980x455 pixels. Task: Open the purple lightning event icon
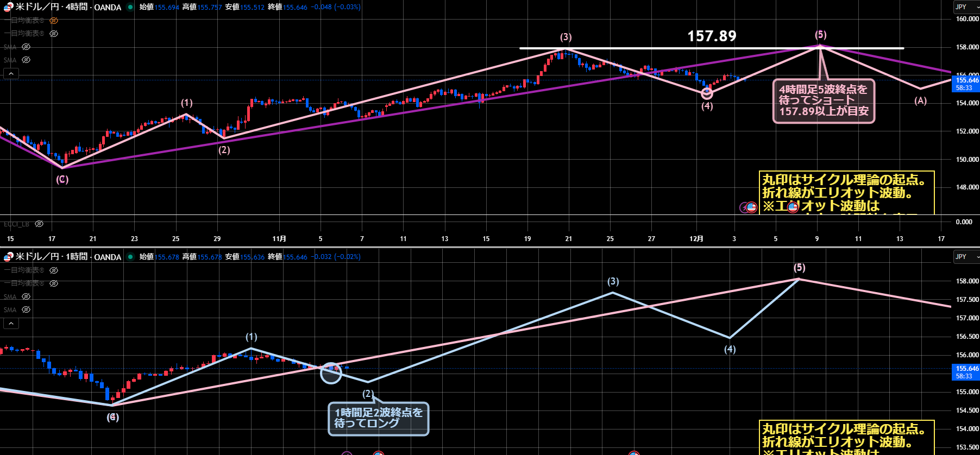click(x=744, y=207)
